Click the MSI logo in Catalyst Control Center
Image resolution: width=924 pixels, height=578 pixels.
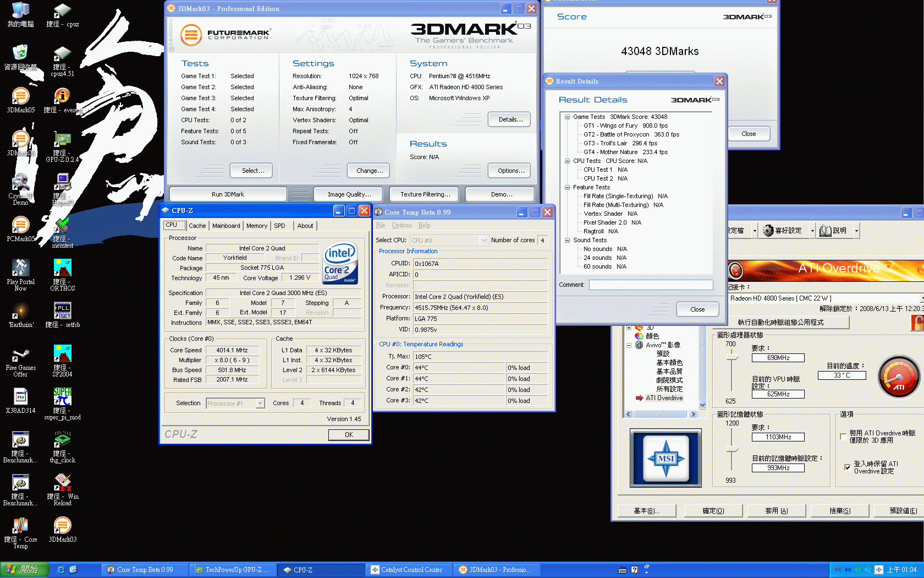coord(665,458)
